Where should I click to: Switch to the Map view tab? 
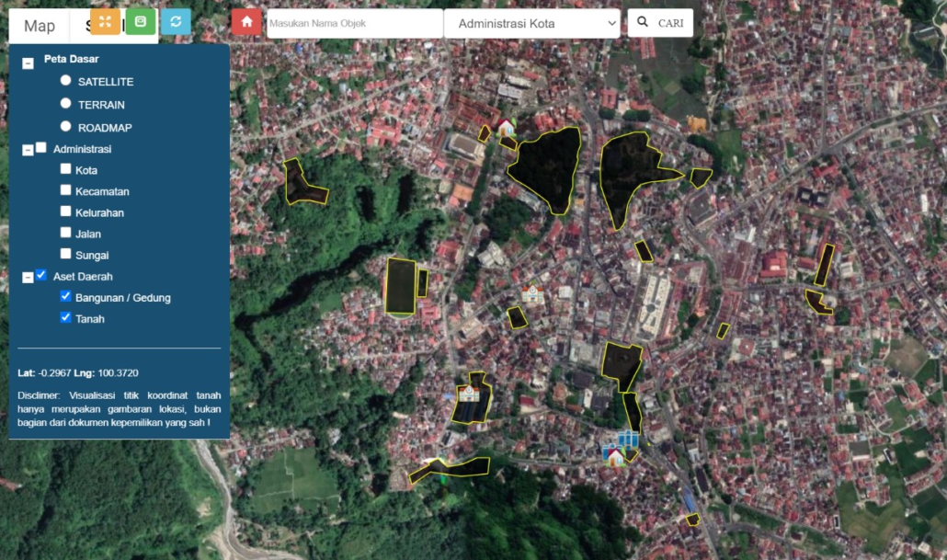40,26
